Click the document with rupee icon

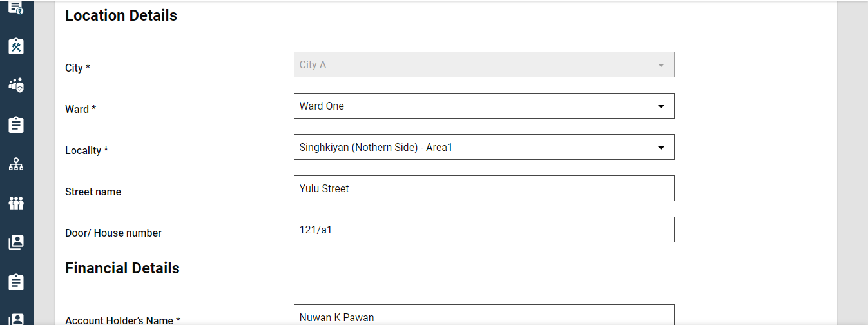16,7
